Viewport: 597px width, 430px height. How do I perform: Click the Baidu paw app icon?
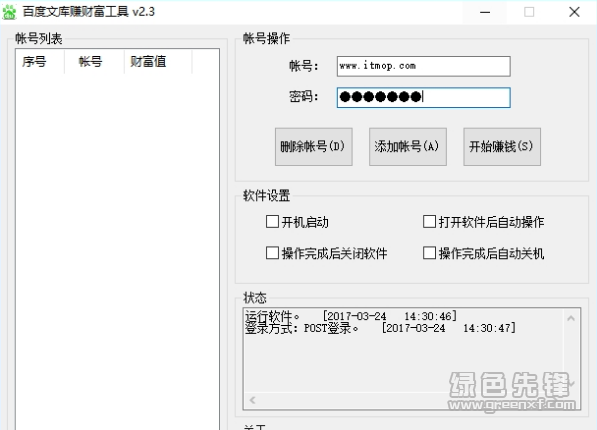point(9,12)
